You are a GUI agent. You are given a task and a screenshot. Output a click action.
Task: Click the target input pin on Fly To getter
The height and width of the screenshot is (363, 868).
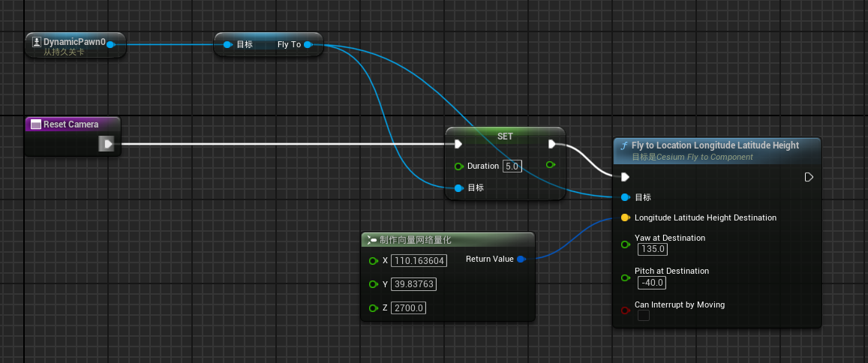(227, 44)
